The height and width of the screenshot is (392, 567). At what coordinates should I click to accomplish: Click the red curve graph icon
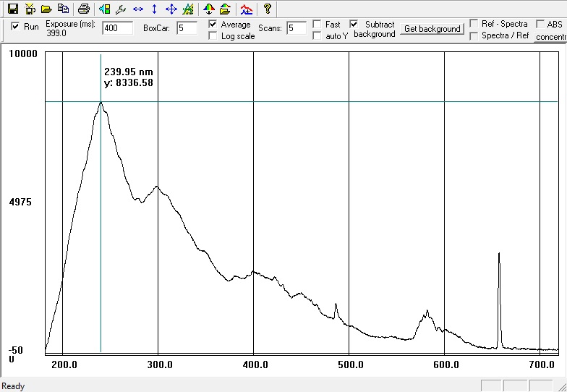coord(247,9)
